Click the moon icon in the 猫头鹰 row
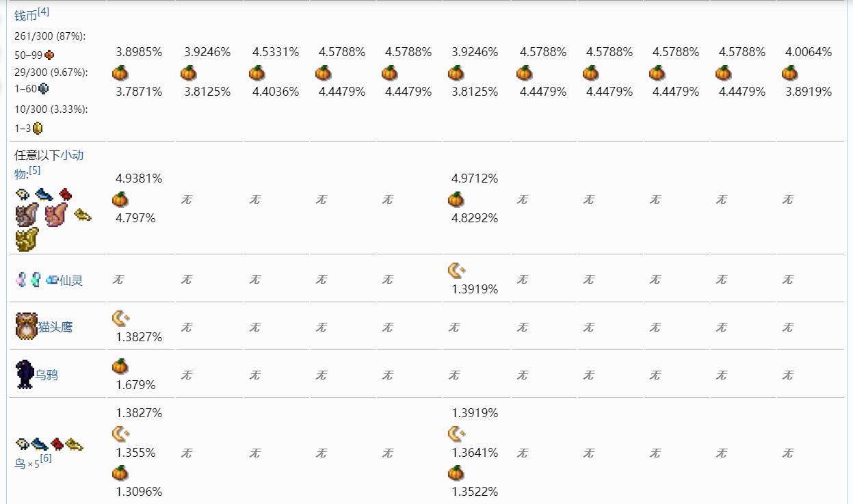 [120, 317]
